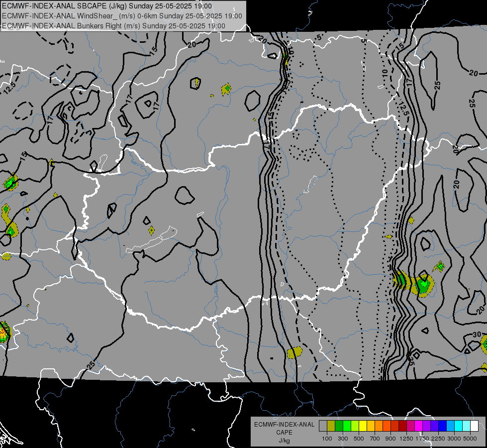Click the contour label 30 on map
Viewport: 487px width, 448px height.
477,335
